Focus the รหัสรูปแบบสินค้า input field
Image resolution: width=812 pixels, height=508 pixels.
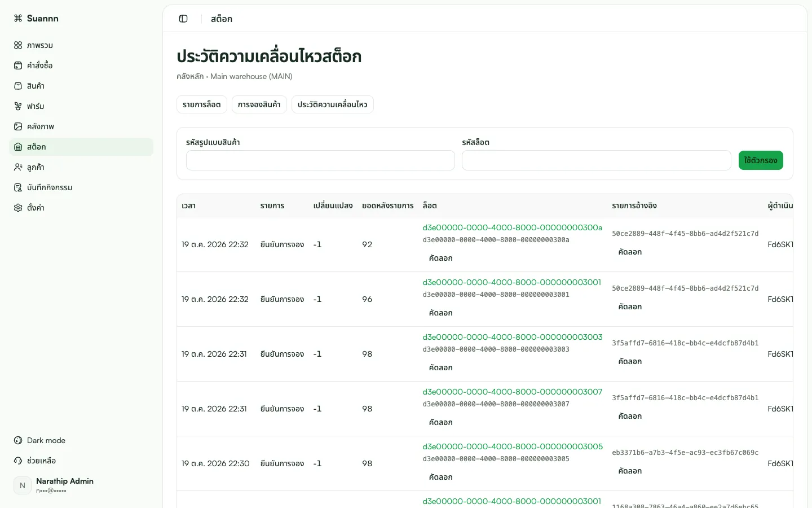pyautogui.click(x=320, y=160)
